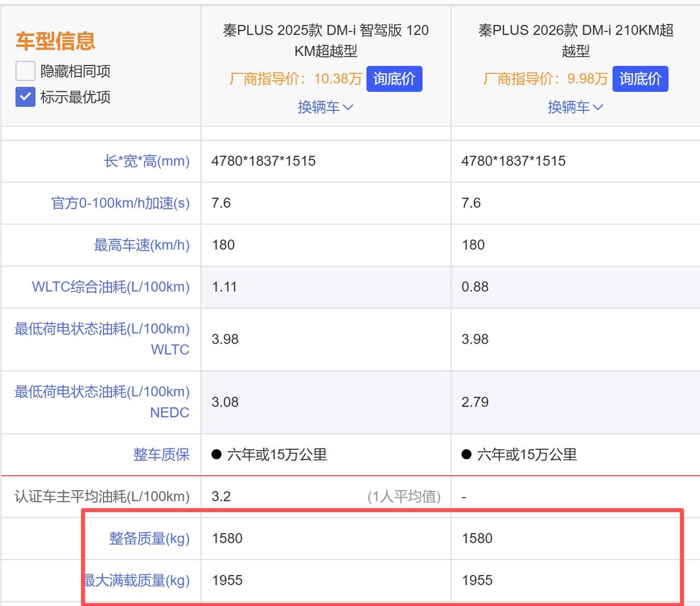Select the 0.88 WLTC fuel value

[475, 287]
